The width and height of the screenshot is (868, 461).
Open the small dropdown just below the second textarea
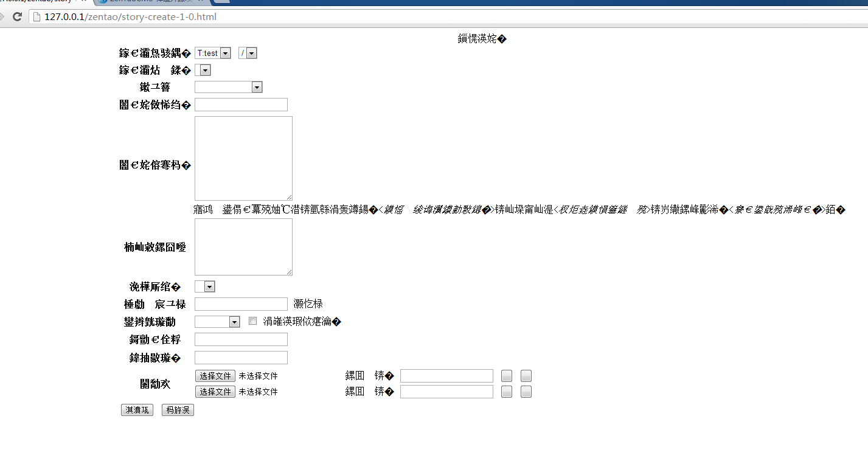click(x=205, y=286)
